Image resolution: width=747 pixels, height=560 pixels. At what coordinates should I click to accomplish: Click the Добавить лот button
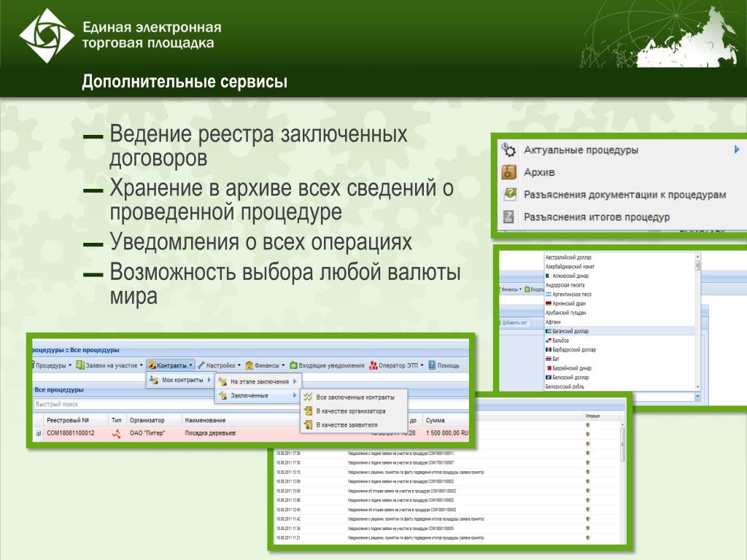(x=514, y=322)
